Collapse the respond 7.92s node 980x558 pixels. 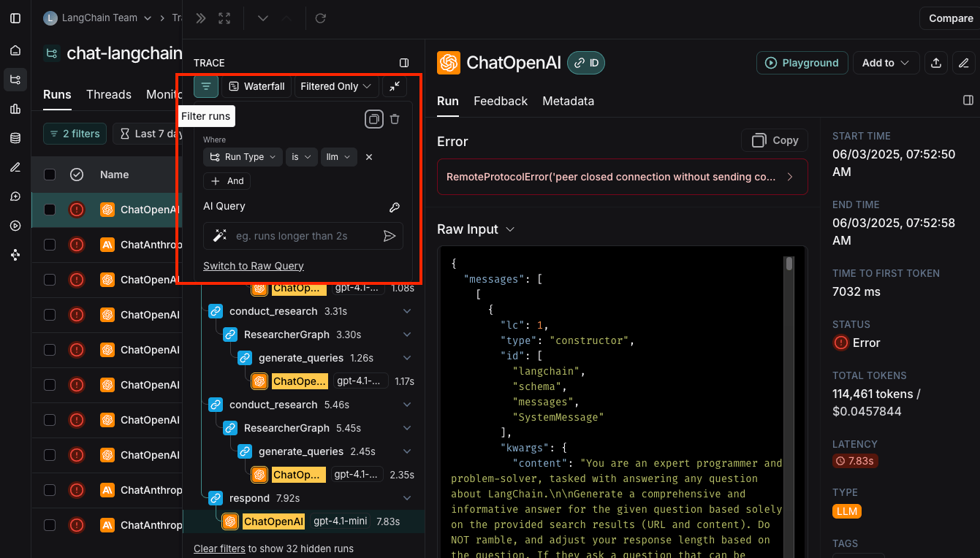tap(407, 498)
